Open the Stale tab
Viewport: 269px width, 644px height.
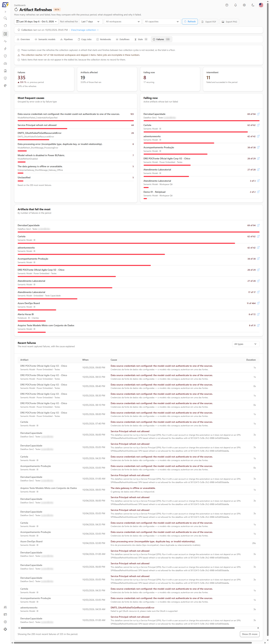[x=141, y=39]
